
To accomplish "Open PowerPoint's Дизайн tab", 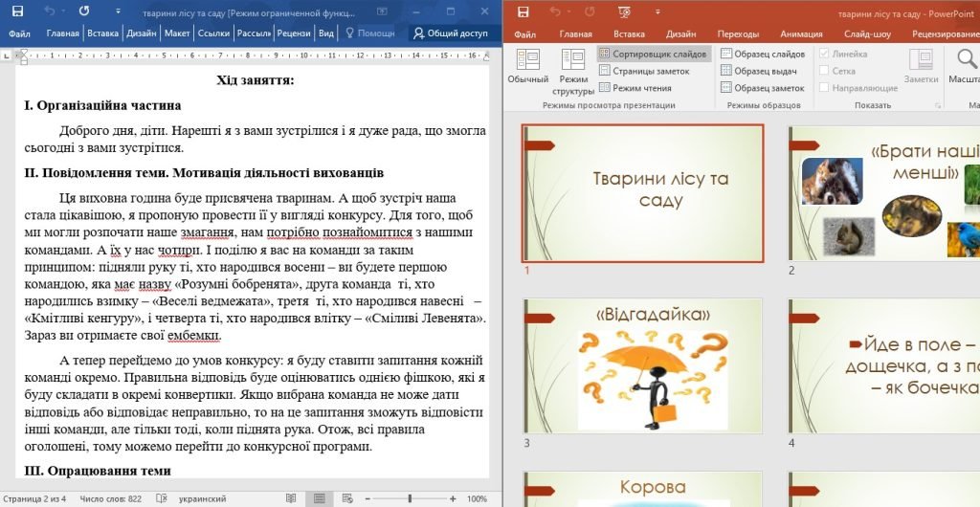I will click(x=680, y=34).
